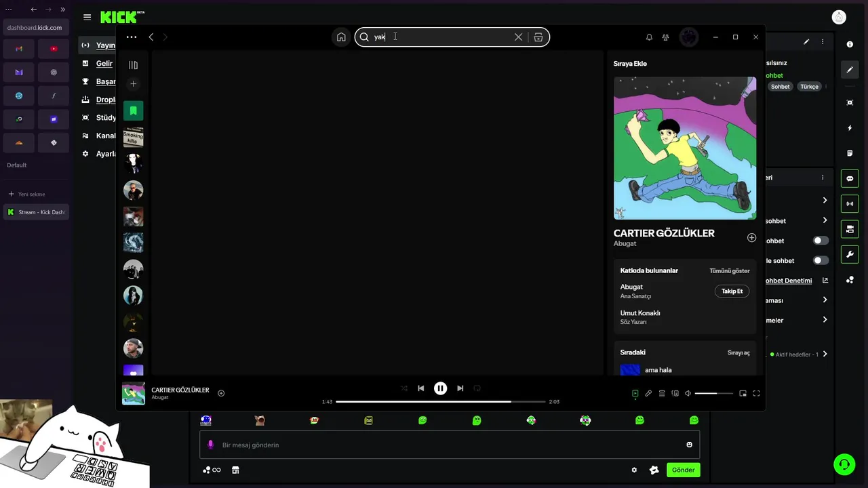Click the dashboard.kick.com address bar
868x488 pixels.
tap(35, 28)
